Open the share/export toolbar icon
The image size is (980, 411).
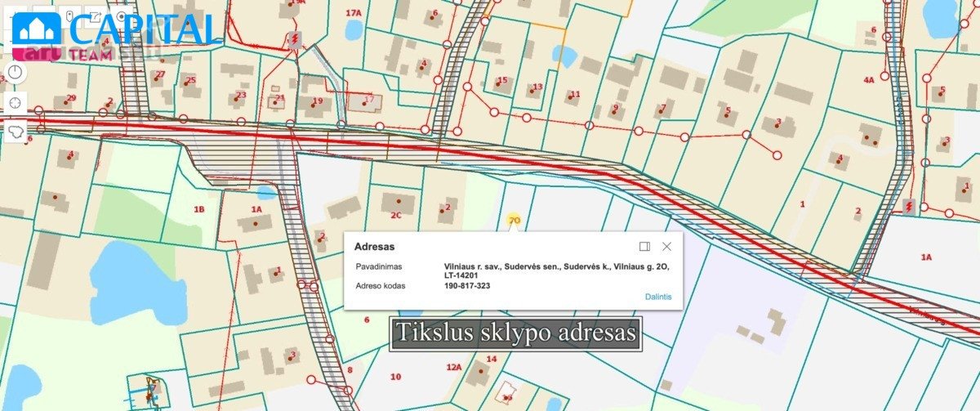96,16
